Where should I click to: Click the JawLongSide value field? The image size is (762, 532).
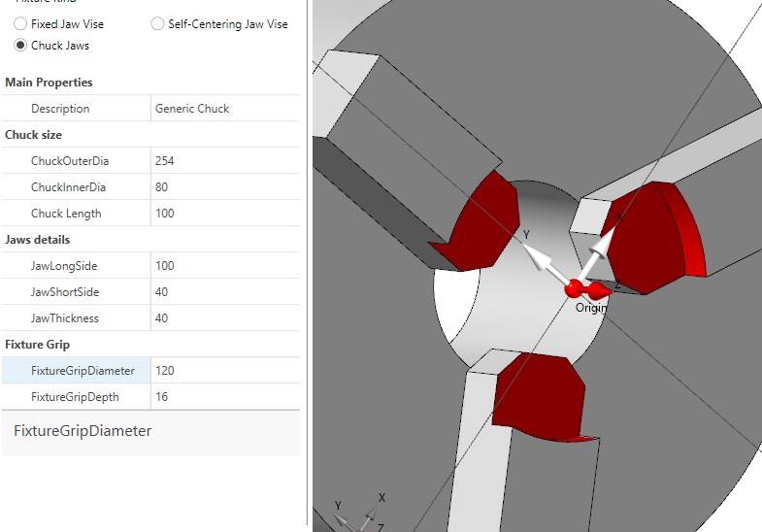pyautogui.click(x=225, y=266)
